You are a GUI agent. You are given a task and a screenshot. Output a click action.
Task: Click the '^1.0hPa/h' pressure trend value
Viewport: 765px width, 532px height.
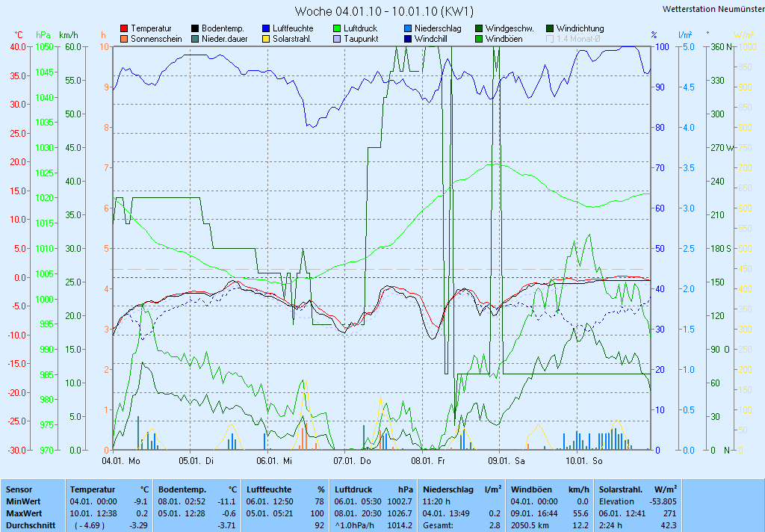[x=356, y=526]
